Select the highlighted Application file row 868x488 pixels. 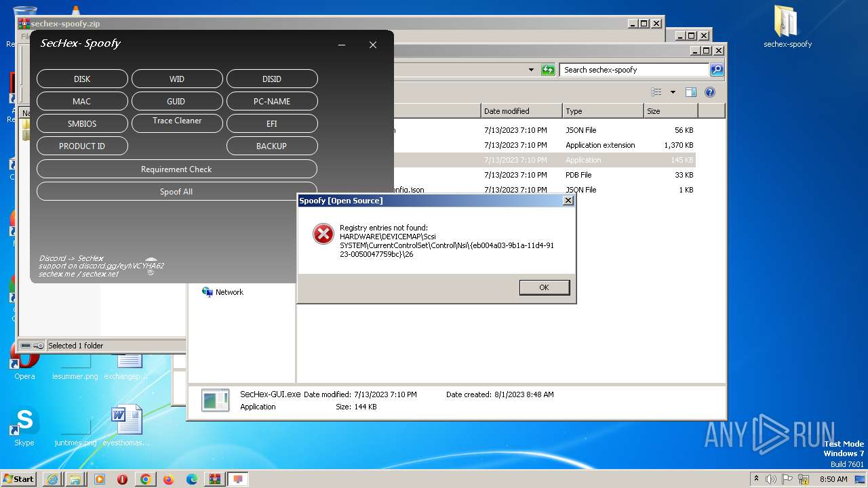click(x=545, y=160)
